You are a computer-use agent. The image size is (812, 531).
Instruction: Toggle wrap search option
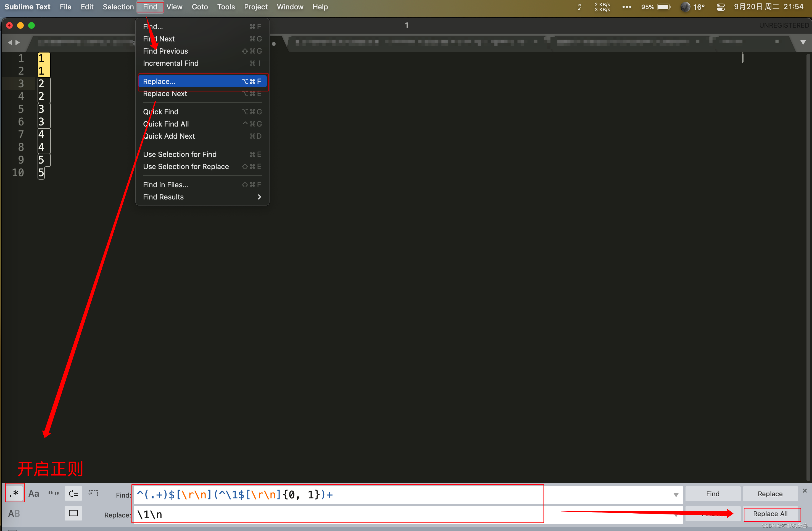coord(73,493)
